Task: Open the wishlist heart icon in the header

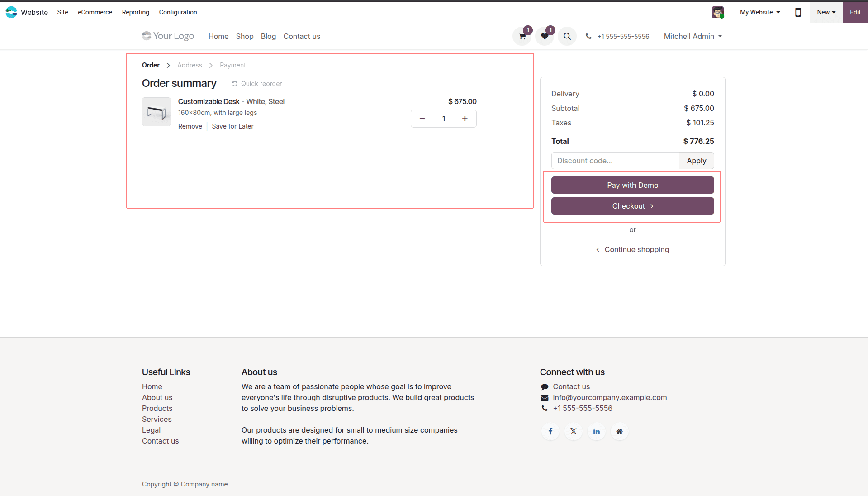Action: click(544, 36)
